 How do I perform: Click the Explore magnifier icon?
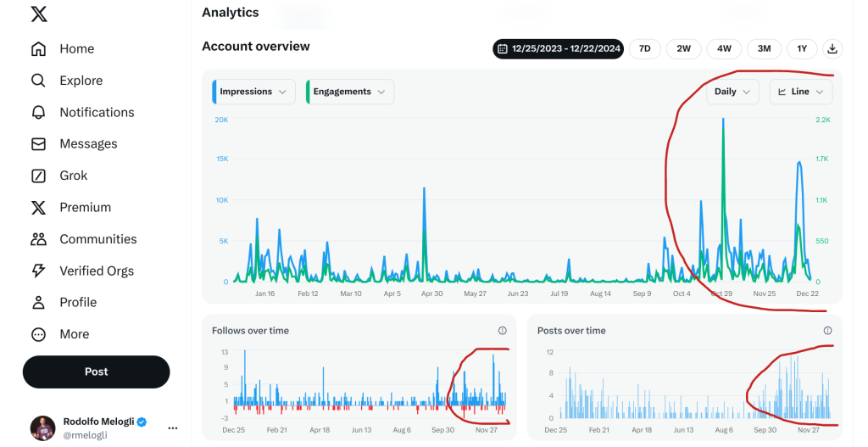click(x=38, y=81)
